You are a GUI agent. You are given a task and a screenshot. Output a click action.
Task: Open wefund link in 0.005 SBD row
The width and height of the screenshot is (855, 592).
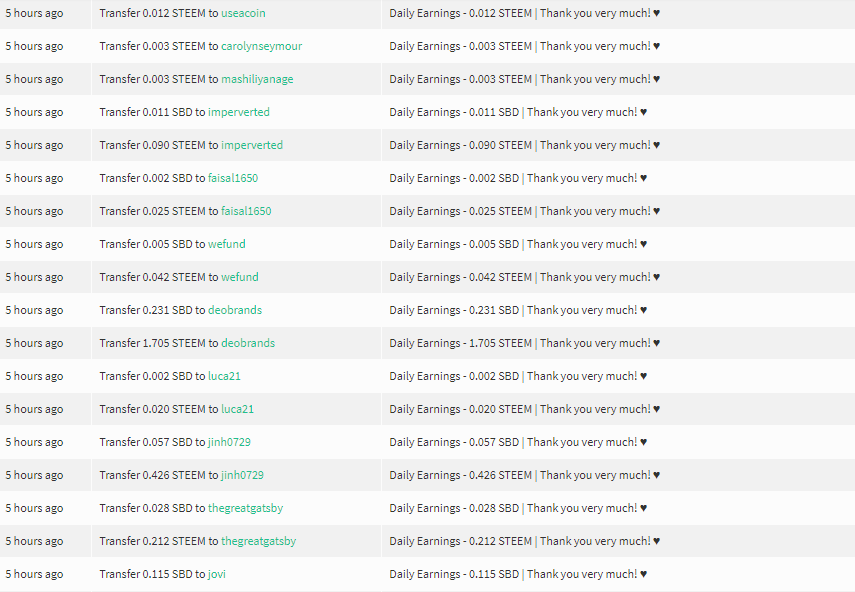(x=226, y=244)
